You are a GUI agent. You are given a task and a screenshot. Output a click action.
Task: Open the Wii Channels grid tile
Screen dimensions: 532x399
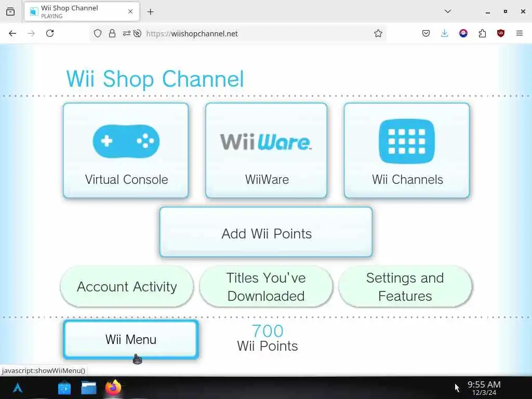tap(407, 150)
